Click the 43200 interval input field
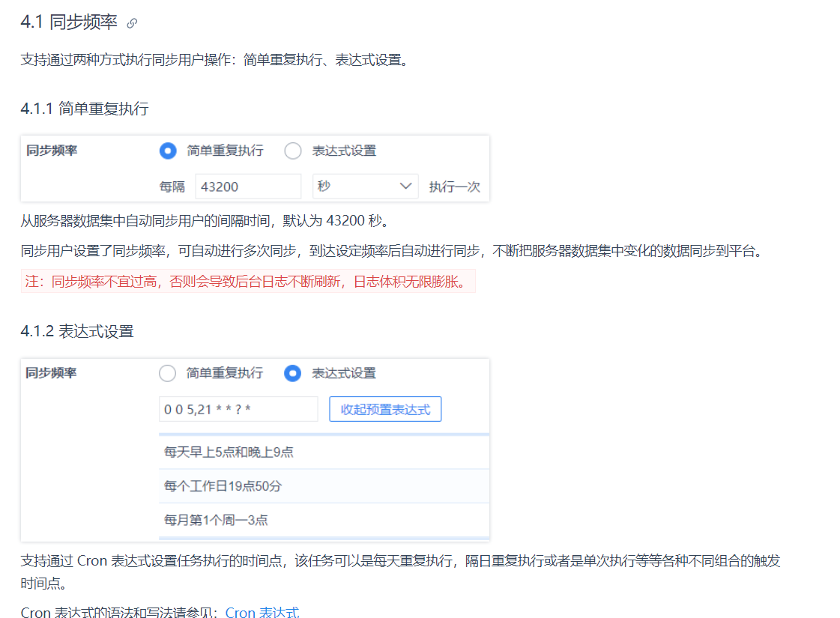 (x=248, y=187)
